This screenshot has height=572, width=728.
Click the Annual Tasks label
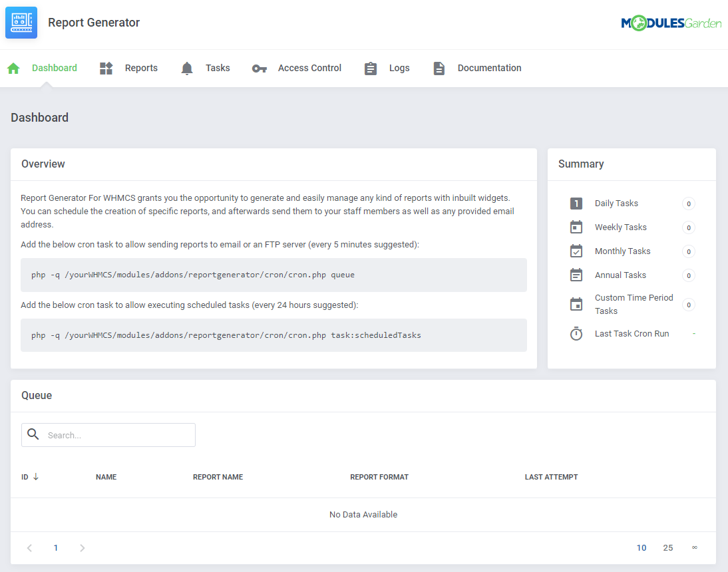pos(620,275)
